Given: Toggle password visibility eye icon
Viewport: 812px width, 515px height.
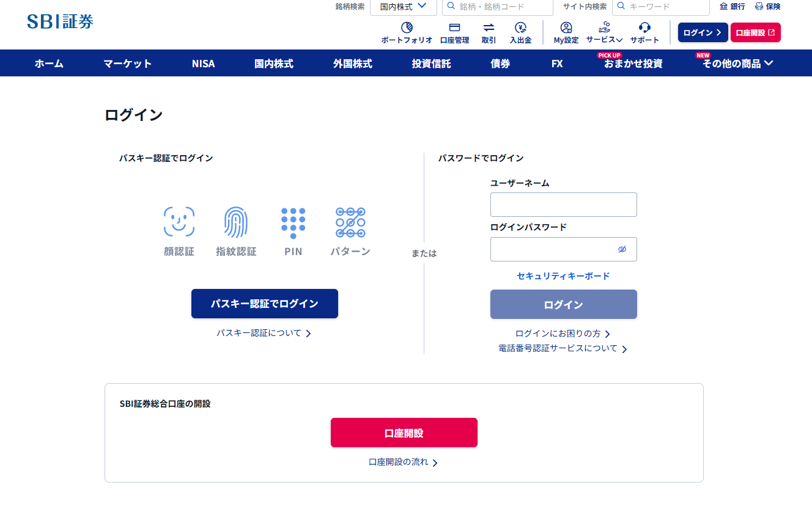Looking at the screenshot, I should point(622,249).
